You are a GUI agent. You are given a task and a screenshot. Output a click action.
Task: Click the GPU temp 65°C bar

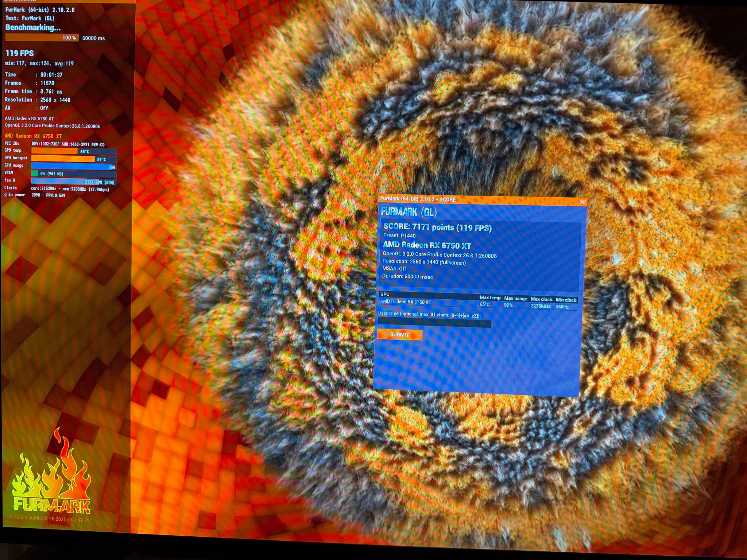click(x=74, y=151)
